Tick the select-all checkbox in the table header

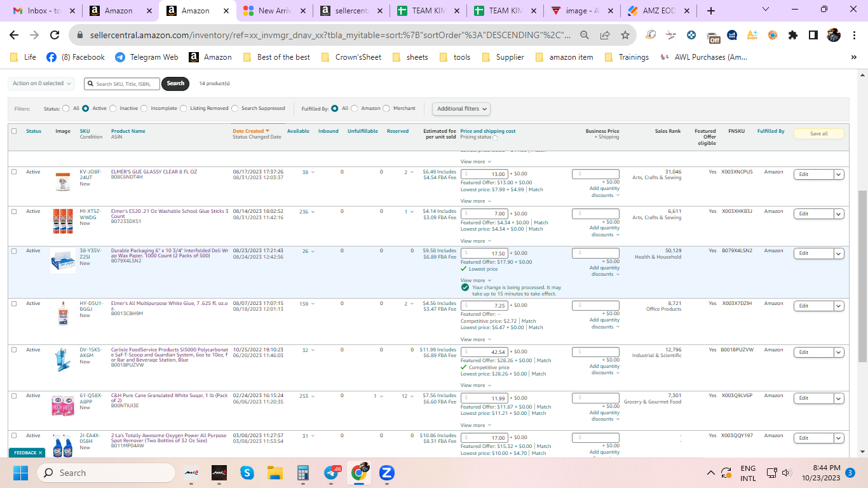tap(14, 132)
